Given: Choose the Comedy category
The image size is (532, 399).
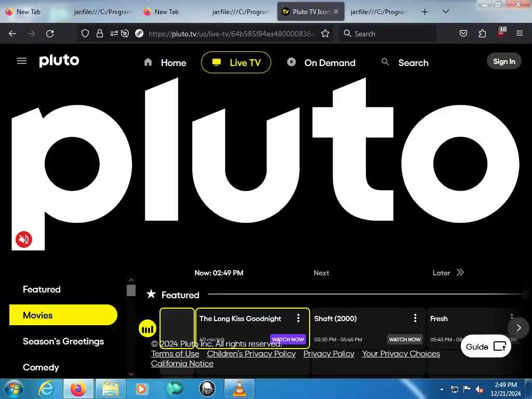Looking at the screenshot, I should [x=41, y=367].
